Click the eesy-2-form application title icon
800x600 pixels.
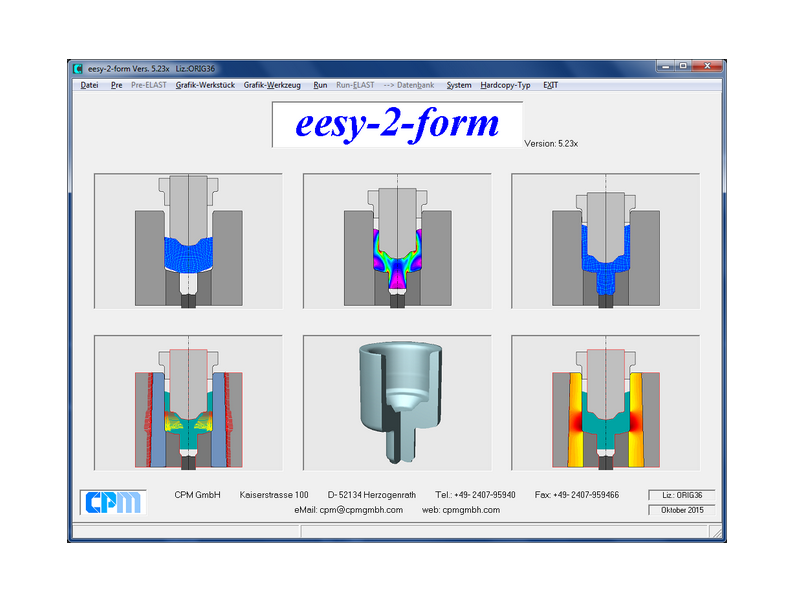pyautogui.click(x=78, y=68)
